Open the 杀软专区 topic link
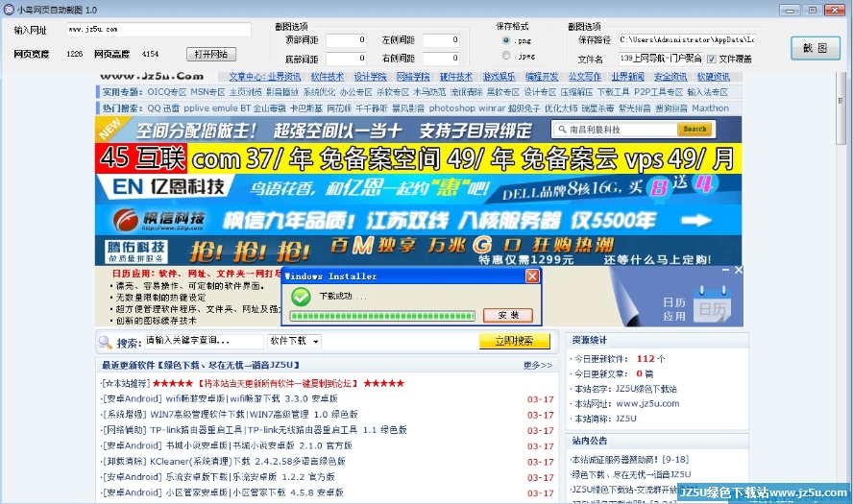Image resolution: width=853 pixels, height=504 pixels. (x=392, y=92)
